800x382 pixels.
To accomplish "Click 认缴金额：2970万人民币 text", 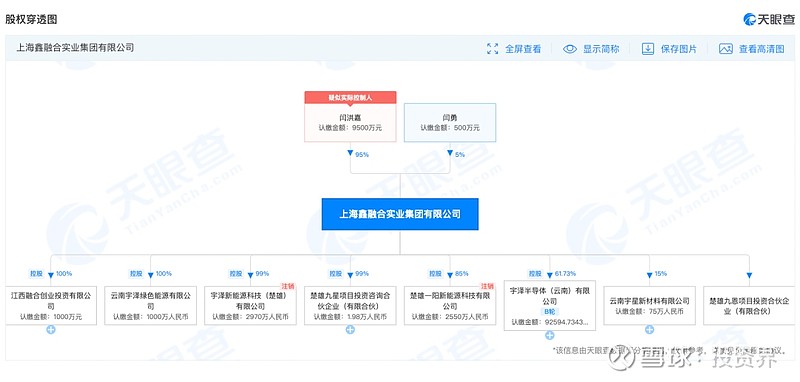I will pos(251,317).
